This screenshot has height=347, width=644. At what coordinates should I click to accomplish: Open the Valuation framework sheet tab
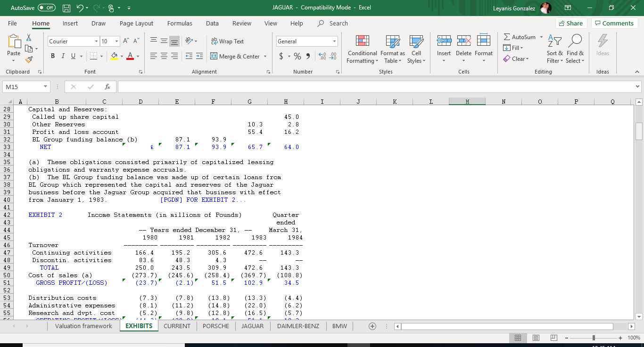[83, 326]
